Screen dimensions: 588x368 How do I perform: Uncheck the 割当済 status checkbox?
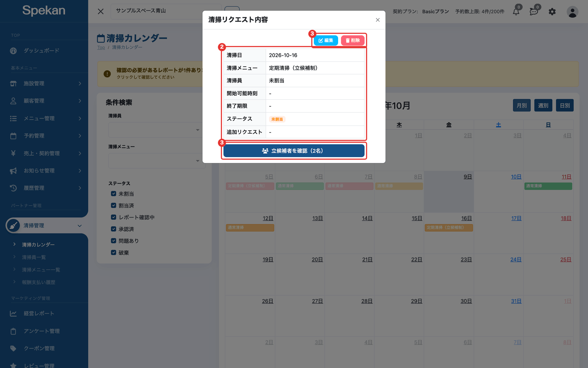click(114, 205)
